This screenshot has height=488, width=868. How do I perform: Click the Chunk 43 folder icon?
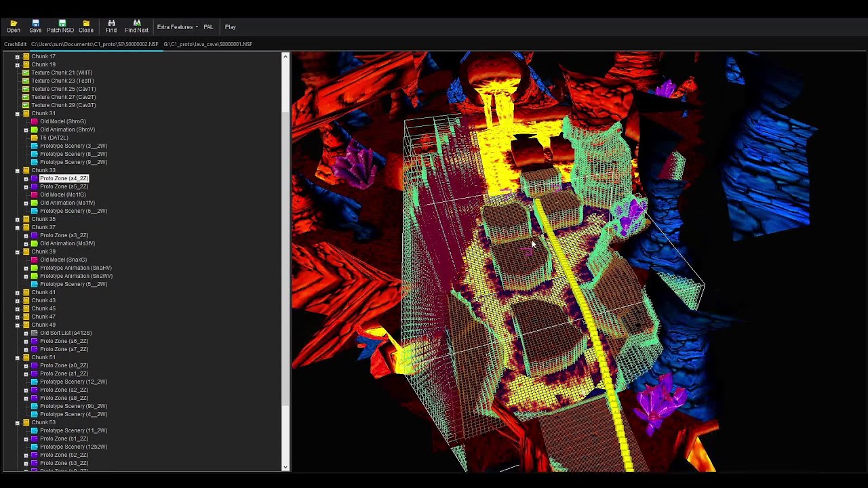point(26,300)
